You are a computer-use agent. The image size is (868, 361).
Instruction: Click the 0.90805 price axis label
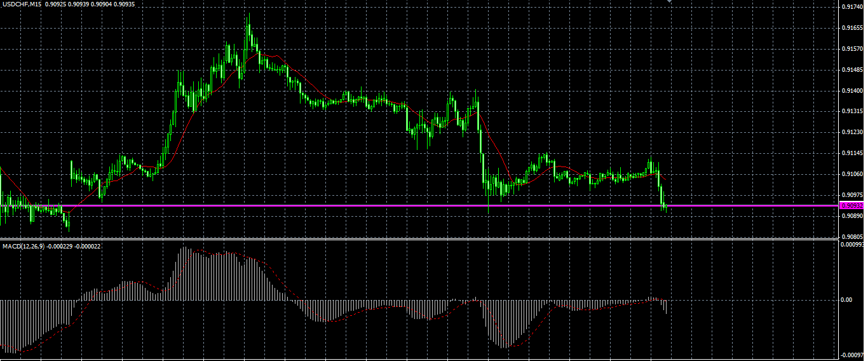[x=851, y=236]
